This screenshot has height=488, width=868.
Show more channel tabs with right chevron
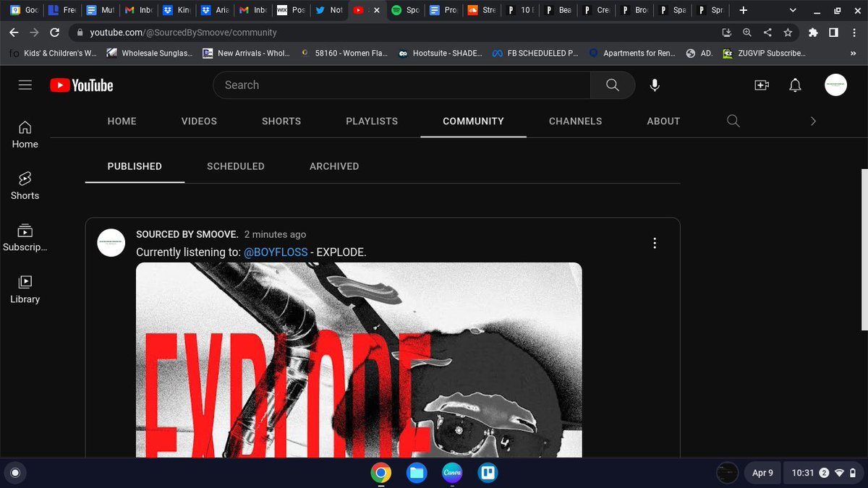pyautogui.click(x=813, y=121)
